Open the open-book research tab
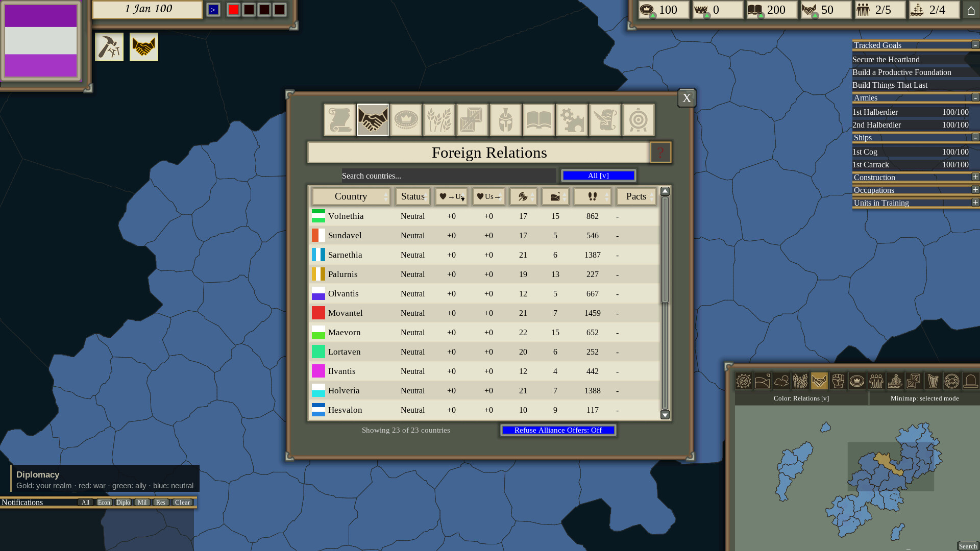980x551 pixels. [x=539, y=120]
